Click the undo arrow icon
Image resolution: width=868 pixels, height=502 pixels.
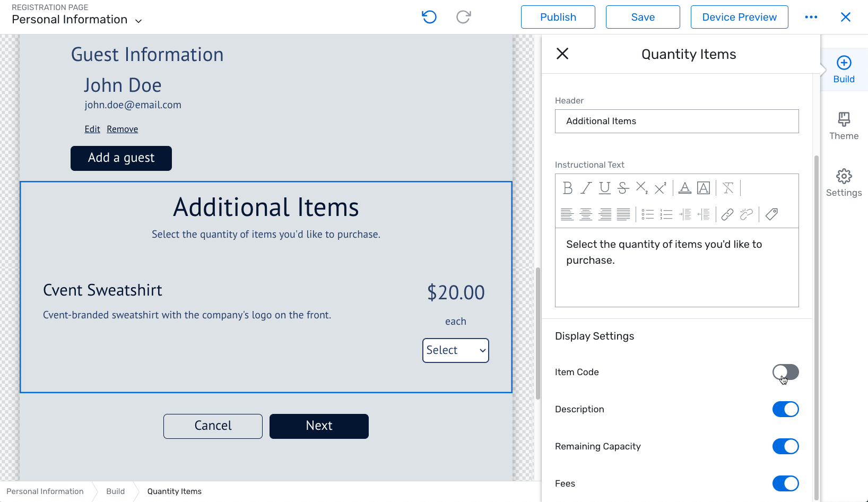(429, 16)
